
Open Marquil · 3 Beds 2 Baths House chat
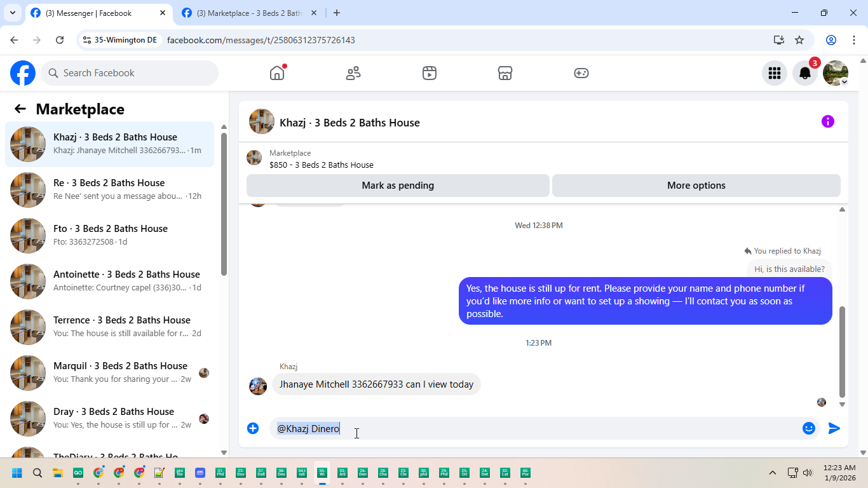tap(109, 373)
